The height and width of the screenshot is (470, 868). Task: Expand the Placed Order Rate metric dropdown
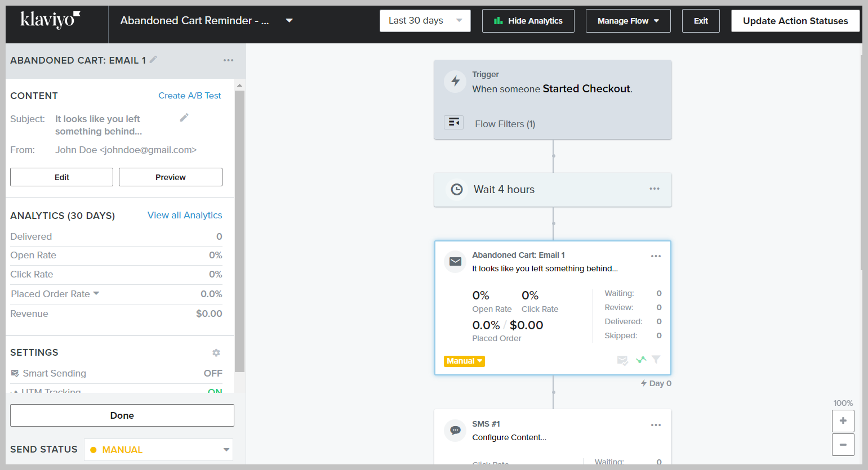[96, 293]
